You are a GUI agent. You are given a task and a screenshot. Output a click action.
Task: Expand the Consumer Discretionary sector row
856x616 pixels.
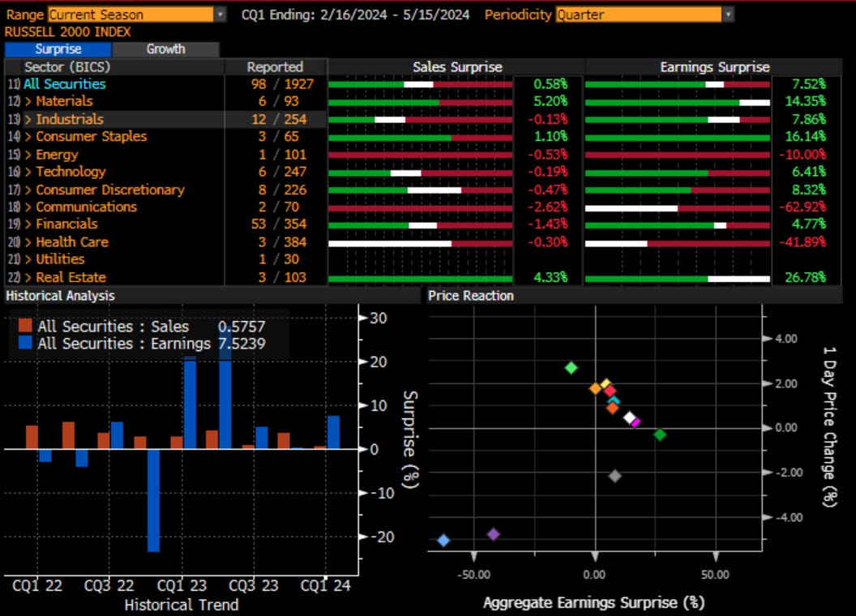[28, 190]
